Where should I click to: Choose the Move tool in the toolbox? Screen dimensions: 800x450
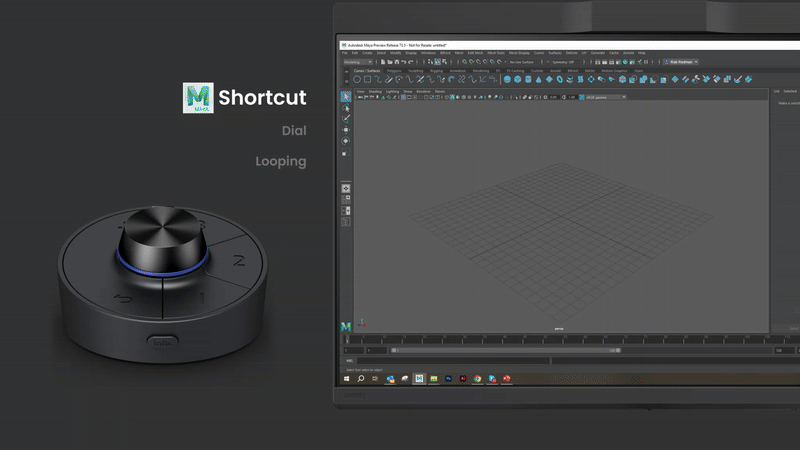(x=346, y=130)
